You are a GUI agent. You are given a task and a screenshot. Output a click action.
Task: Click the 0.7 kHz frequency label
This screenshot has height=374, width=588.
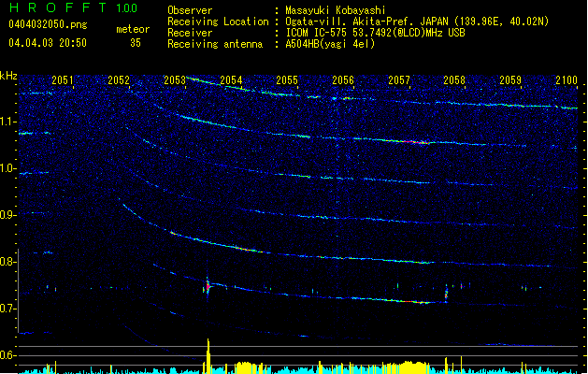8,309
